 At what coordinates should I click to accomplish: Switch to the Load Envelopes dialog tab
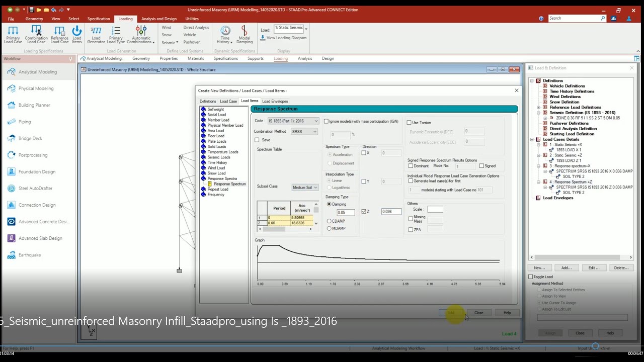pos(275,101)
